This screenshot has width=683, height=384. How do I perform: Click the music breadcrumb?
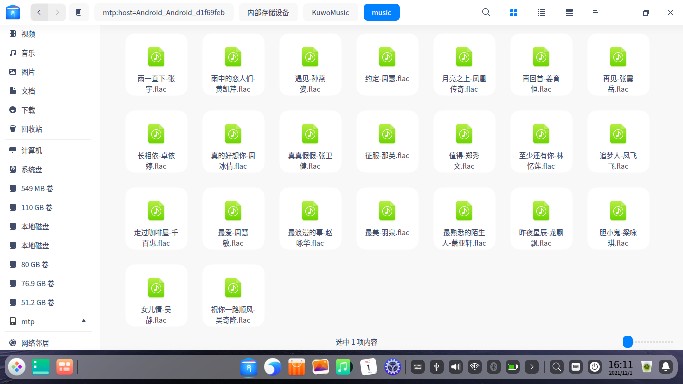(x=382, y=12)
